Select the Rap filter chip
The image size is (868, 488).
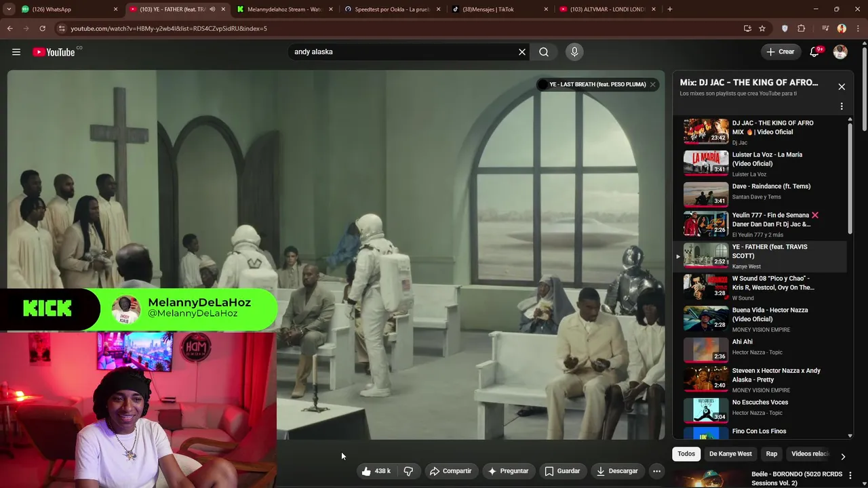click(772, 453)
